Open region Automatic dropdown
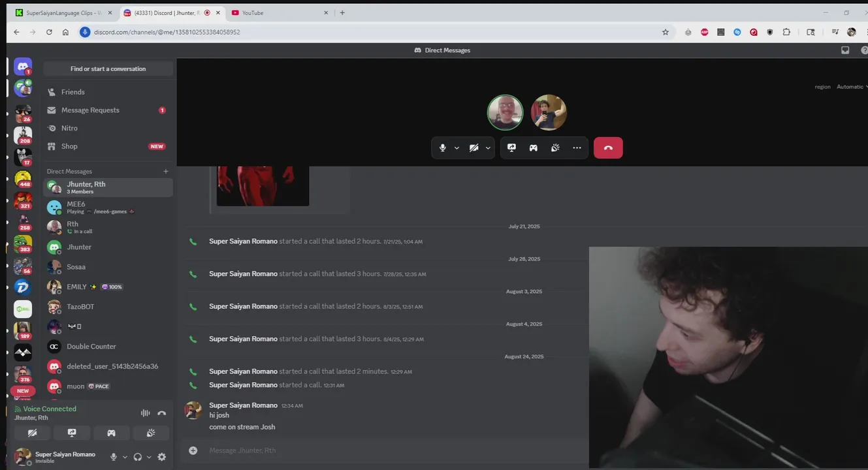Screen dimensions: 868x470 click(x=851, y=87)
